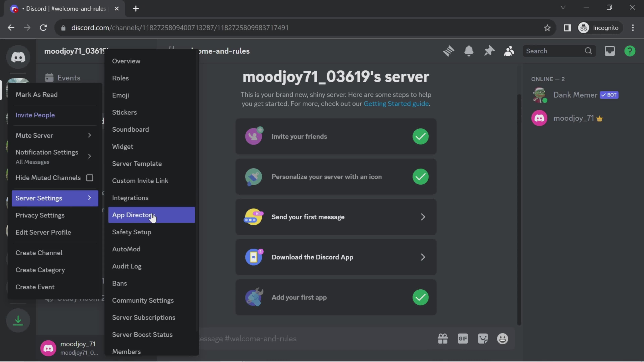Open Chrome tab search dropdown arrow

pos(563,7)
